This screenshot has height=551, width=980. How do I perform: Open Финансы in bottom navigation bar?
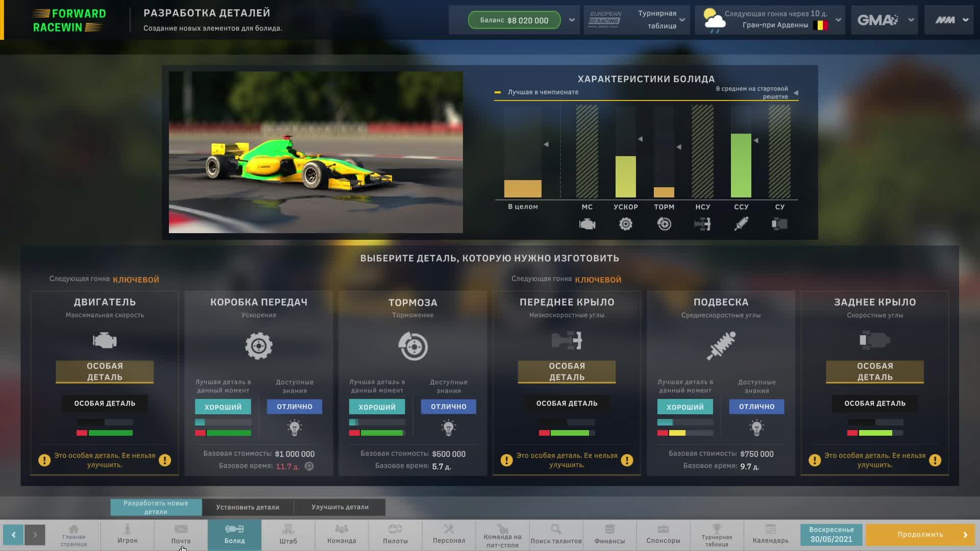click(609, 534)
